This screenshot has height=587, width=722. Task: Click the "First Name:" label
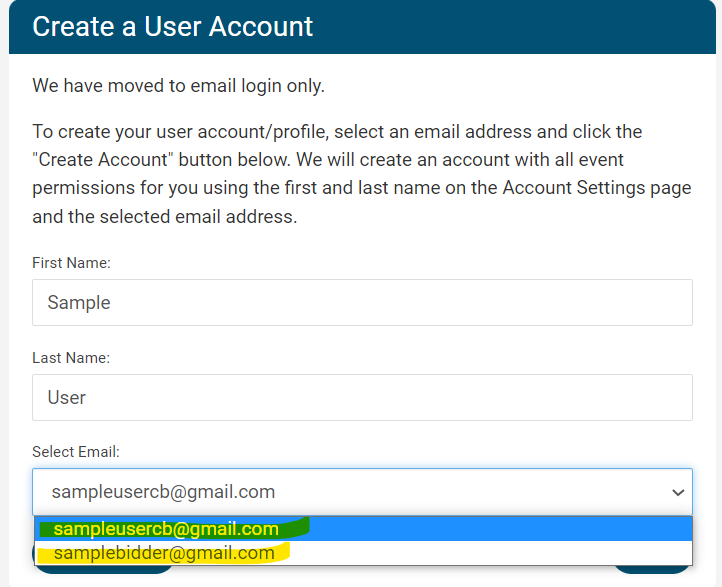point(71,262)
